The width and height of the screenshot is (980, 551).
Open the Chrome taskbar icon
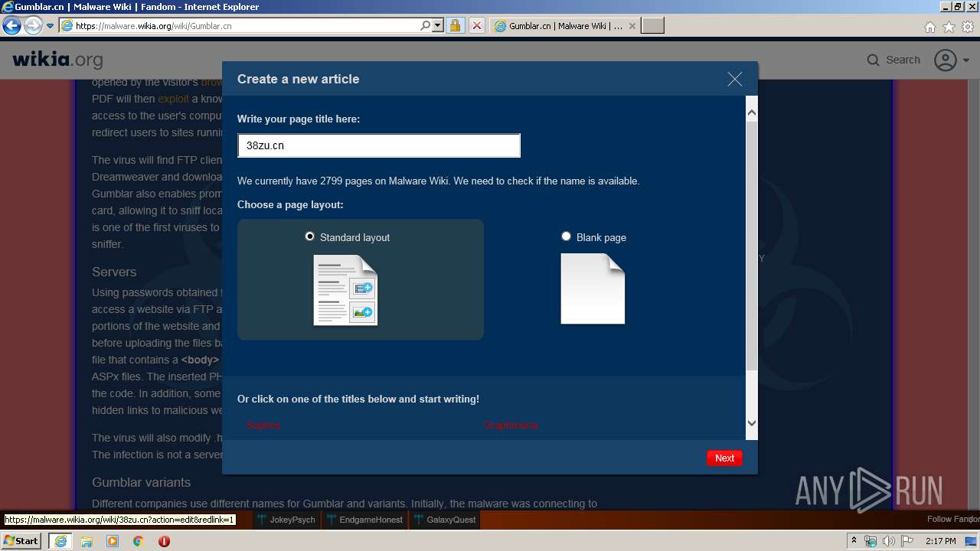click(x=139, y=541)
